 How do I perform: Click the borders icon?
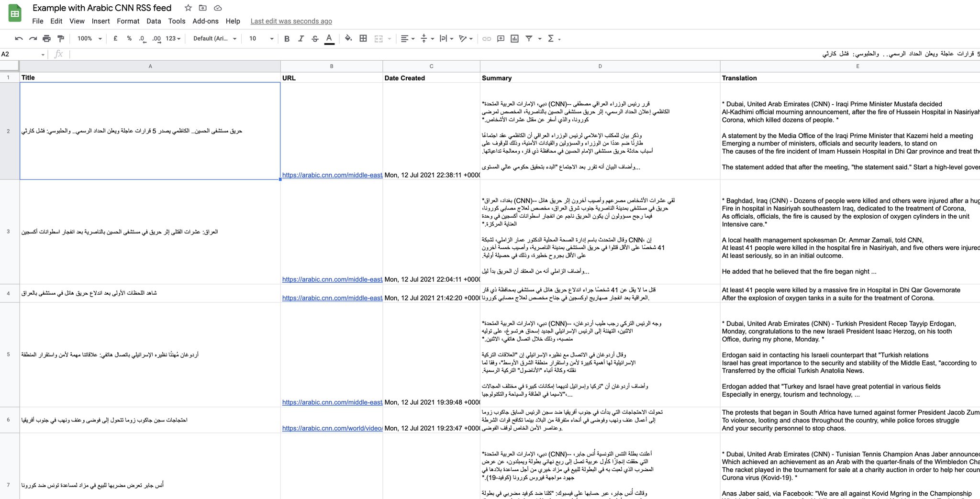click(x=363, y=38)
